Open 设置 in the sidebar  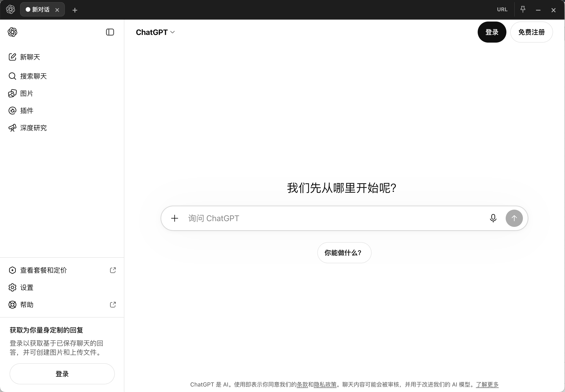coord(62,287)
